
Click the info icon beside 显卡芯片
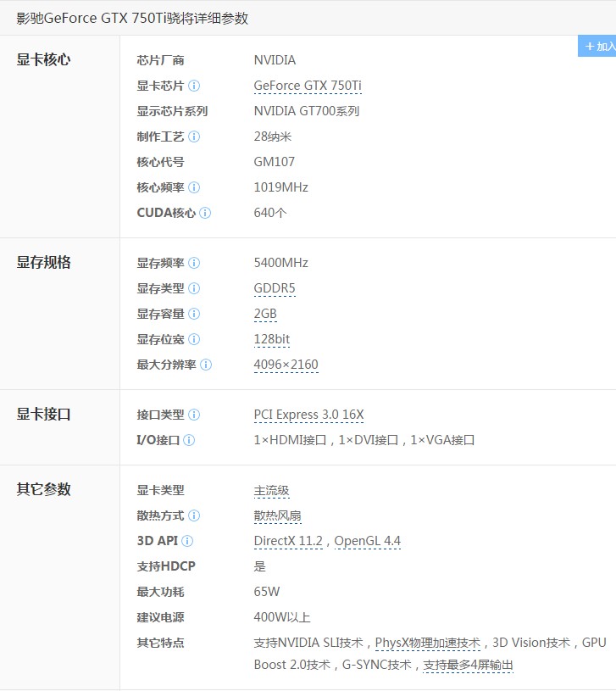[x=194, y=86]
